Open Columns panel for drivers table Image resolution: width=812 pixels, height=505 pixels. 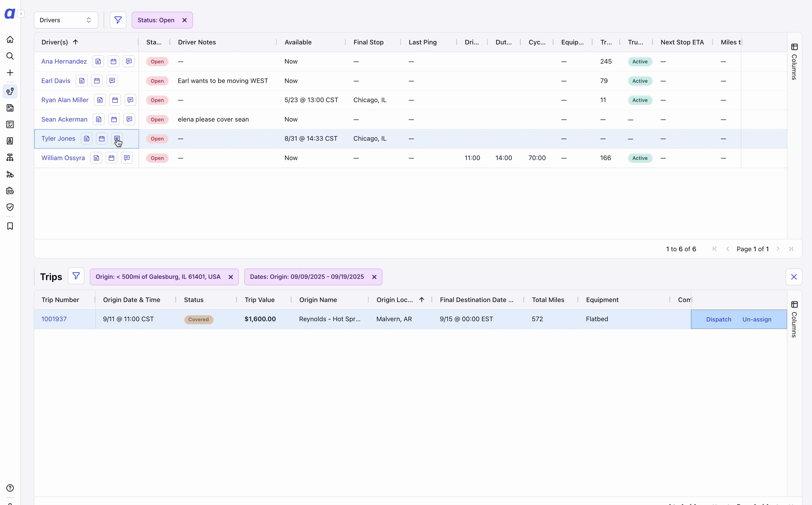click(794, 62)
